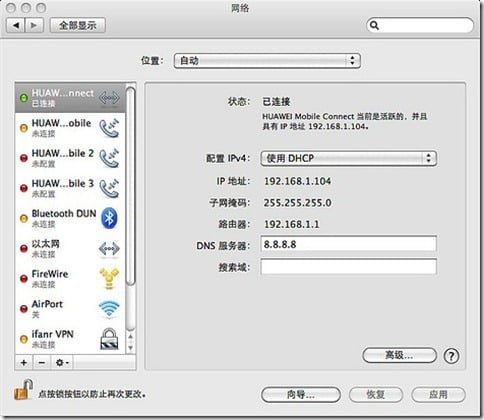Screen dimensions: 484x420
Task: Select the Bluetooth DUN service icon
Action: tap(109, 218)
